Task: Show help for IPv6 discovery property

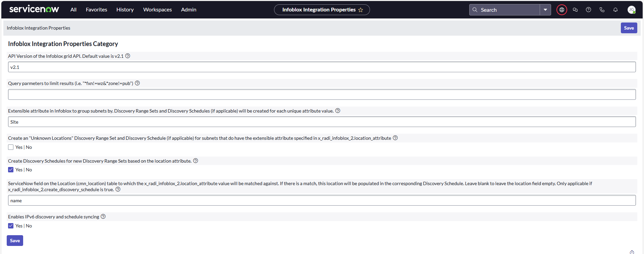Action: [x=103, y=217]
